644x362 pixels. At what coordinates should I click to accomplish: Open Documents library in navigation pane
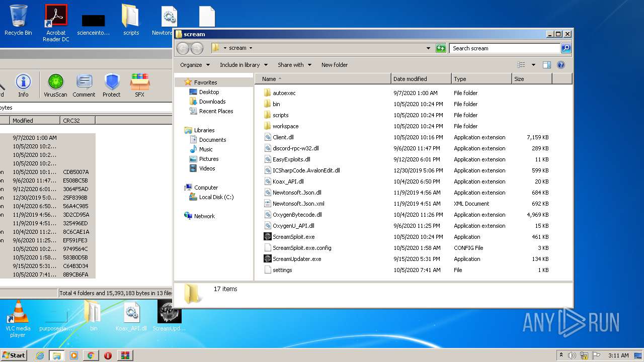pos(212,140)
